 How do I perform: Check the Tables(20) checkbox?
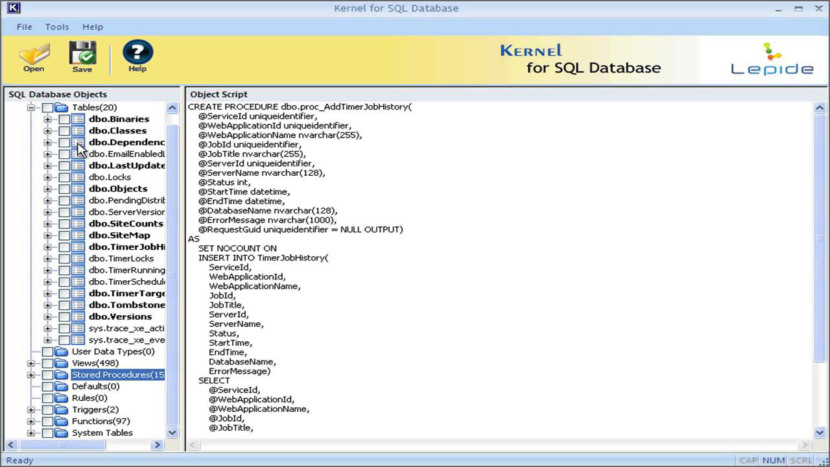point(47,107)
